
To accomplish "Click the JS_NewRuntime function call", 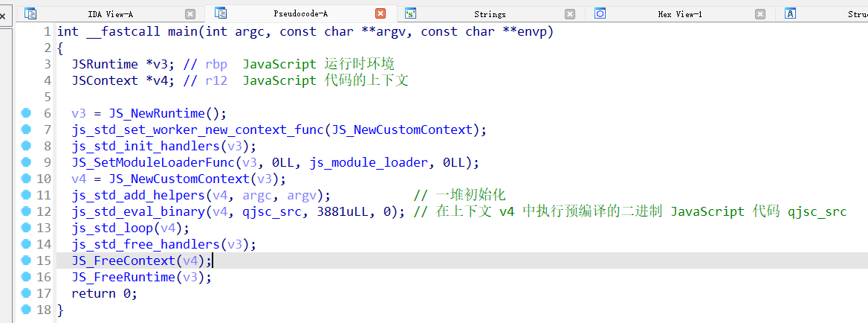I will [x=157, y=114].
